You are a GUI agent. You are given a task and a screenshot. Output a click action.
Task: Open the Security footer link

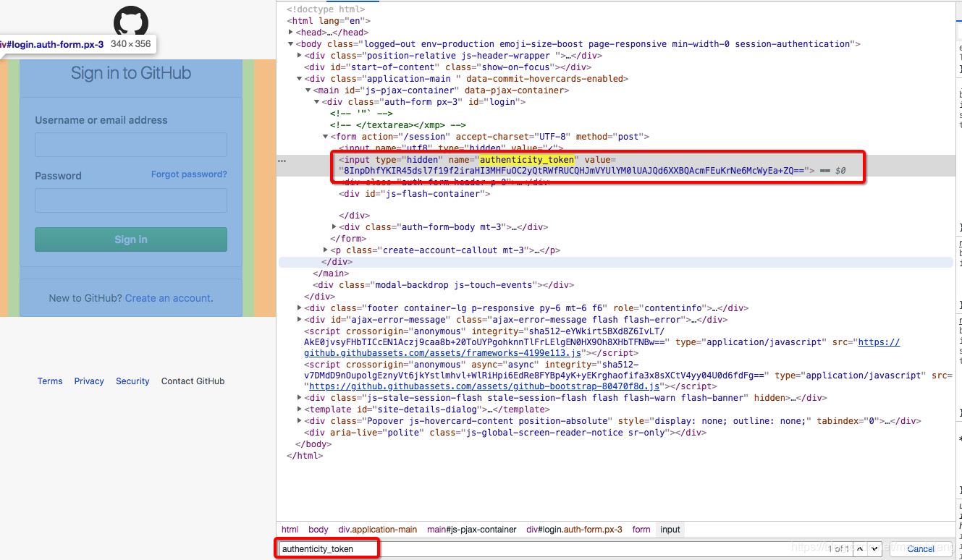point(132,381)
